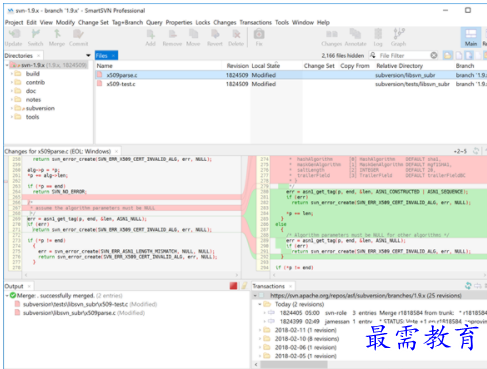Expand the 2018-02-06 revision group
The height and width of the screenshot is (369, 487).
click(260, 348)
